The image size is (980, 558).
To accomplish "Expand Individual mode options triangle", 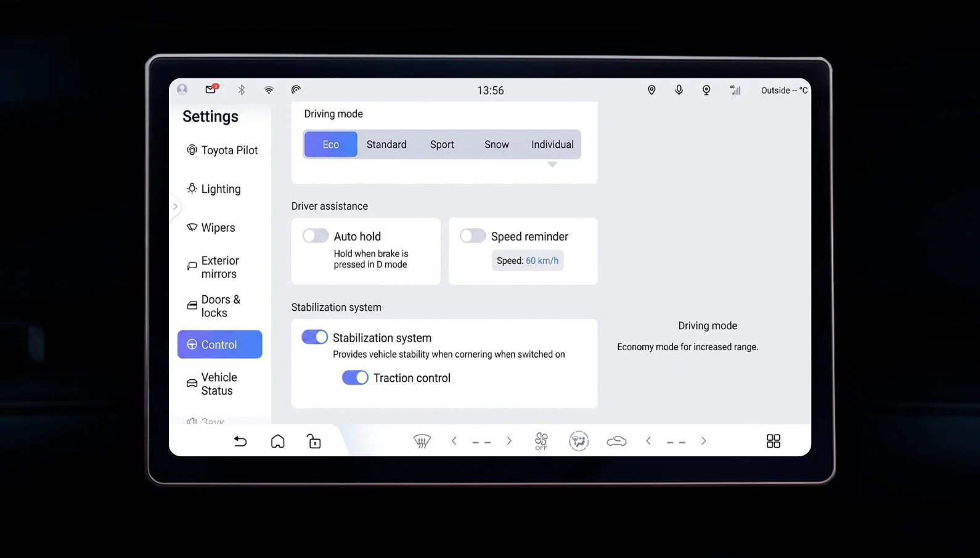I will click(x=552, y=165).
